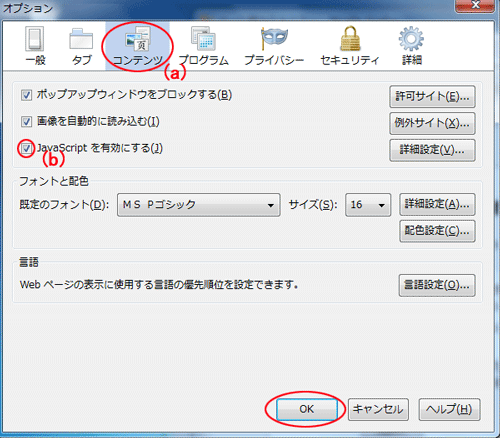500x438 pixels.
Task: Click the 例外サイト(X)... button
Action: coord(432,123)
